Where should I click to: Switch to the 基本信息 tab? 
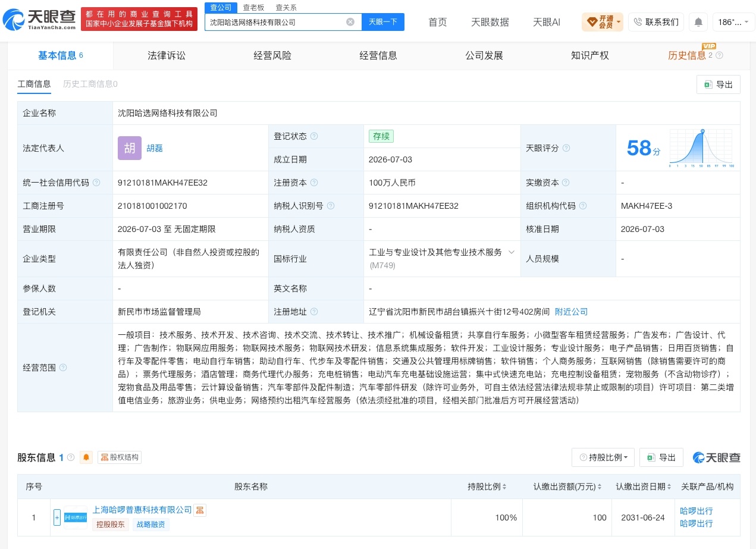coord(61,55)
